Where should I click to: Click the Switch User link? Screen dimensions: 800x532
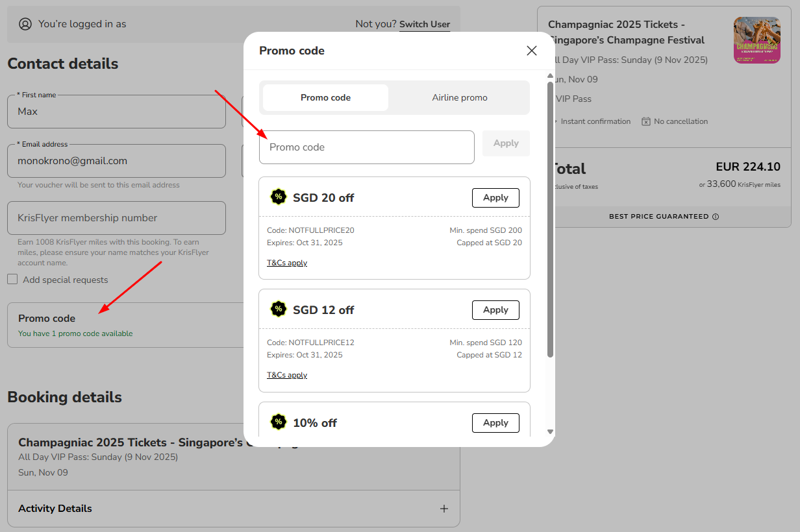(425, 24)
